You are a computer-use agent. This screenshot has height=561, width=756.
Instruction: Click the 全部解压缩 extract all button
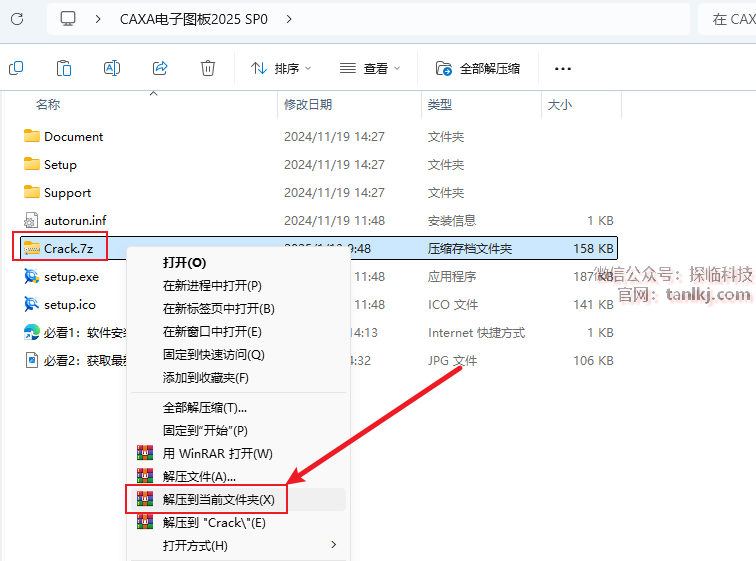478,68
